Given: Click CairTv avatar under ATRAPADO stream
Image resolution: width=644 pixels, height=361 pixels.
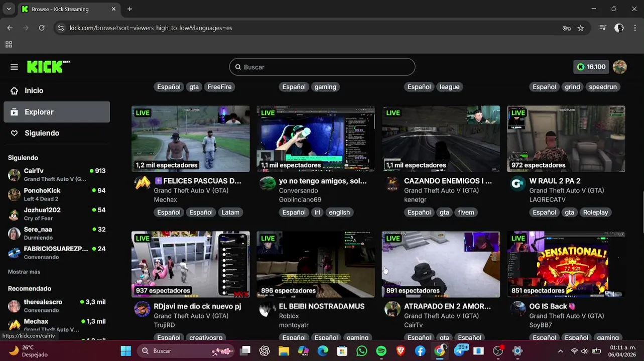Looking at the screenshot, I should [x=393, y=309].
